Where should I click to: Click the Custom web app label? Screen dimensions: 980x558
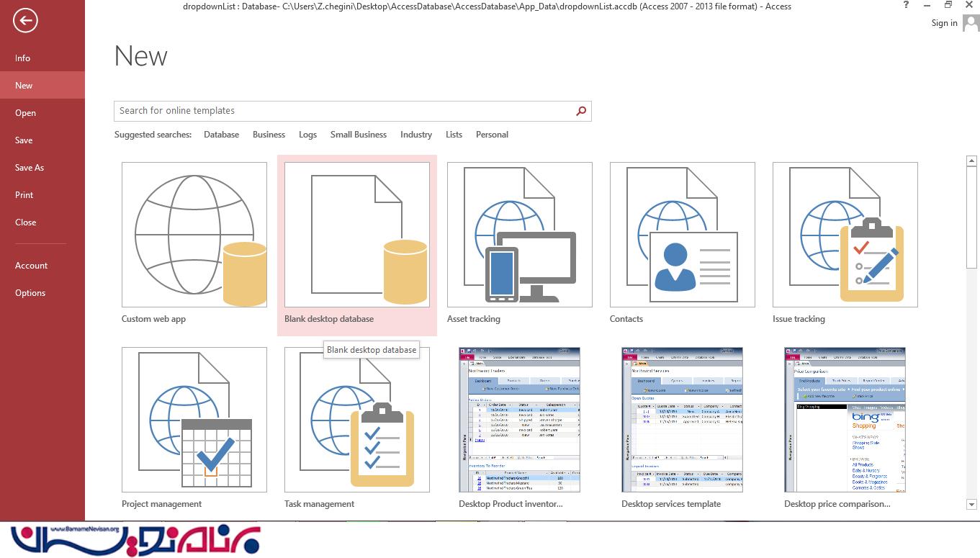[153, 319]
